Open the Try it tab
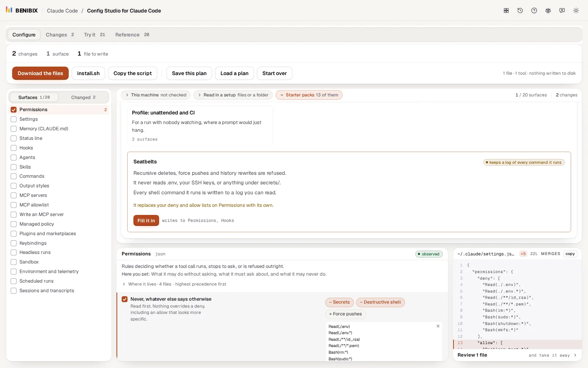588x368 pixels. (94, 35)
